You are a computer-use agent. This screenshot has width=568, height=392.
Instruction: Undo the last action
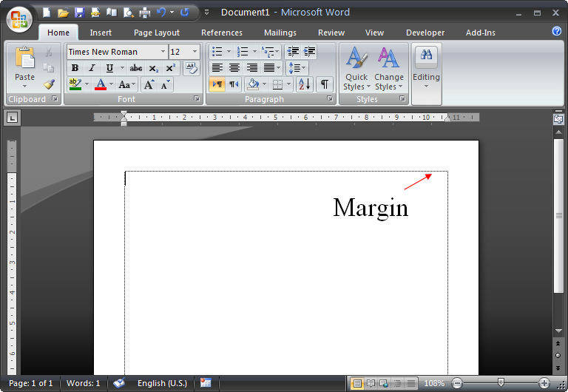(160, 13)
